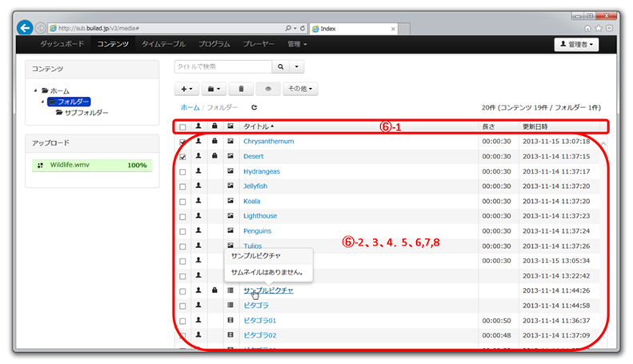Click the タイトルで検索 search field
This screenshot has height=364, width=633.
[223, 66]
